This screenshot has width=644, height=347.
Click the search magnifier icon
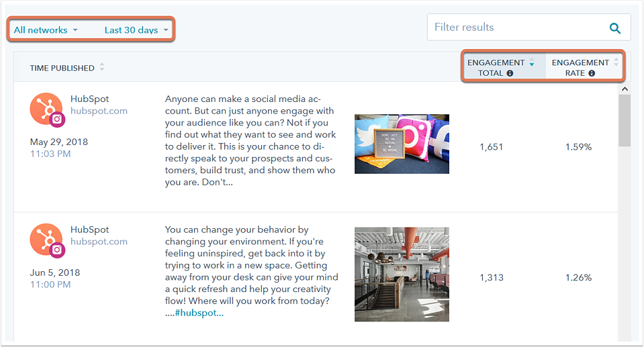(x=615, y=28)
